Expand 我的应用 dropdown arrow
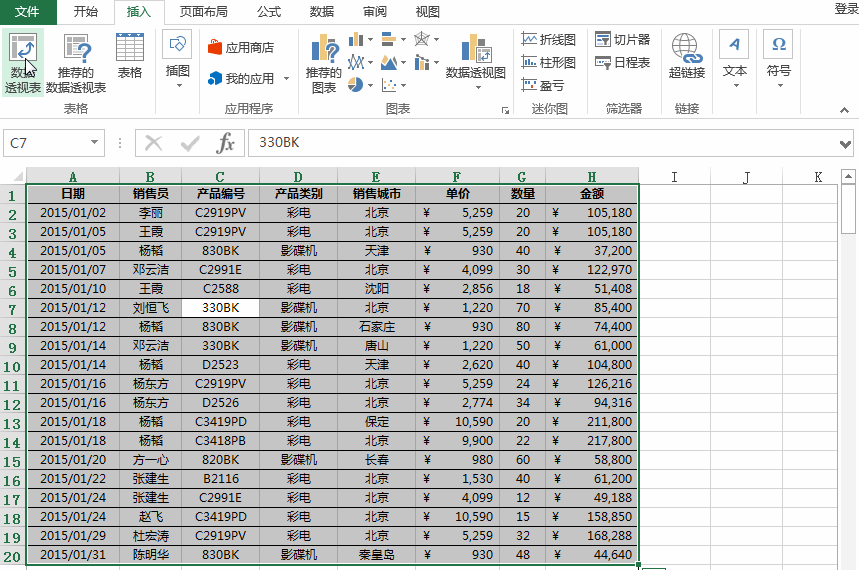Screen dimensions: 859x570 tap(286, 79)
